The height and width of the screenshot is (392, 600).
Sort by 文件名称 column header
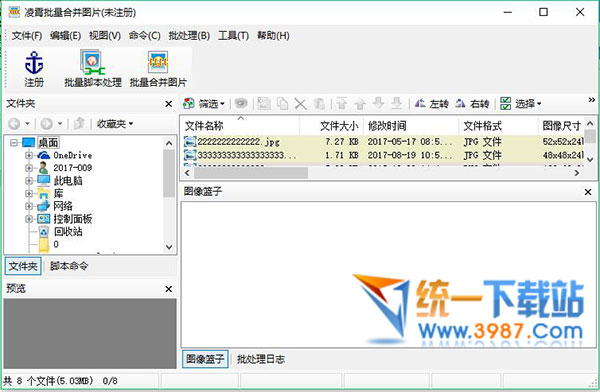click(x=240, y=126)
